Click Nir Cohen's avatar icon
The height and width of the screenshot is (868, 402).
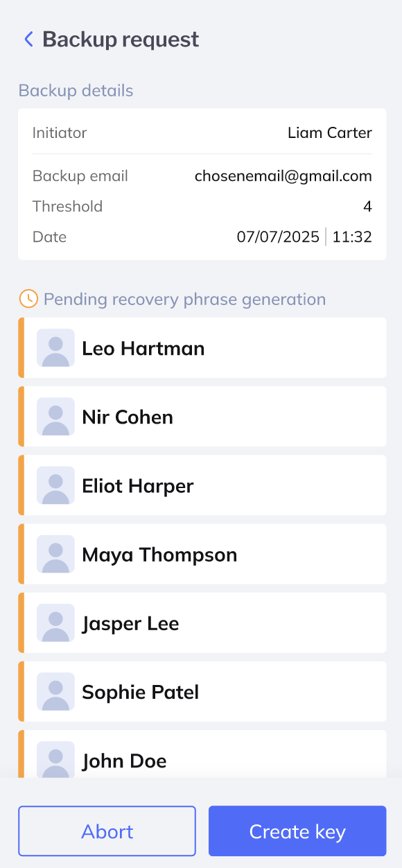coord(55,417)
